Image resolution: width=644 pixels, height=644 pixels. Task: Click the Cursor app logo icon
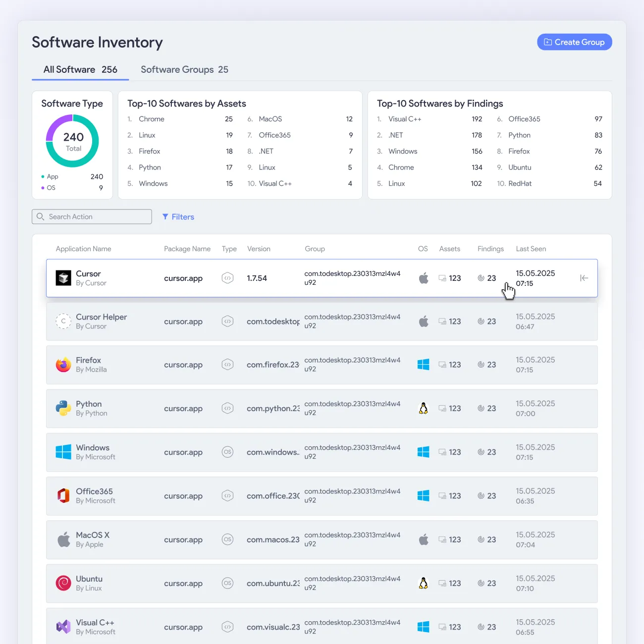point(63,278)
